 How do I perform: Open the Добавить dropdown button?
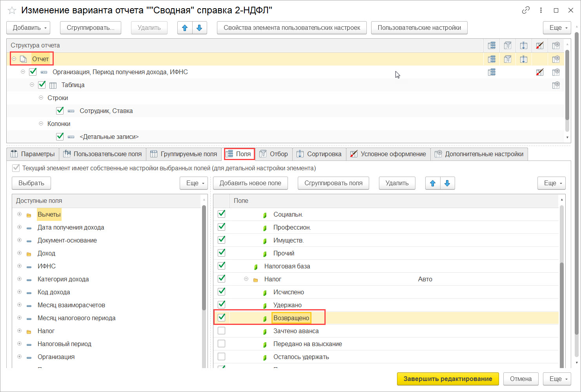(28, 28)
